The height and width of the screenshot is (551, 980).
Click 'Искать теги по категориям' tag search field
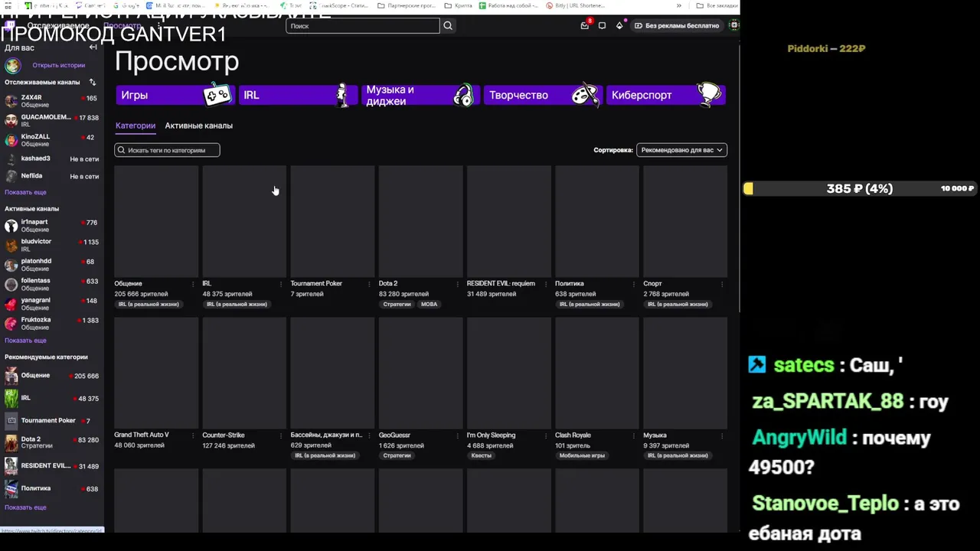[x=167, y=150]
